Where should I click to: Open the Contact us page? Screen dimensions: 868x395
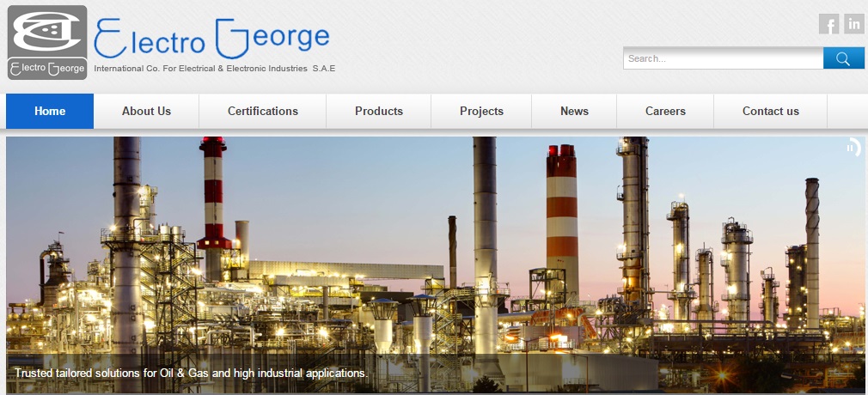click(x=771, y=111)
